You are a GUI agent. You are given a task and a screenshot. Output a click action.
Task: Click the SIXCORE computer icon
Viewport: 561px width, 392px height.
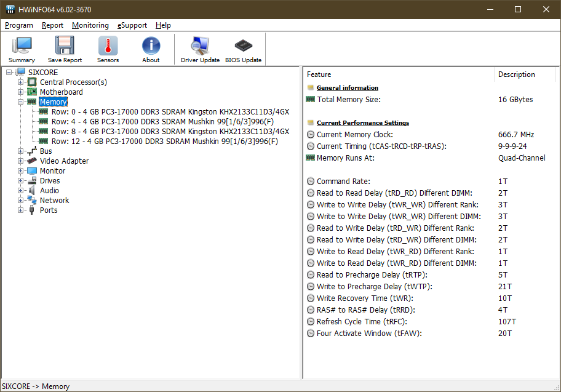pyautogui.click(x=21, y=73)
